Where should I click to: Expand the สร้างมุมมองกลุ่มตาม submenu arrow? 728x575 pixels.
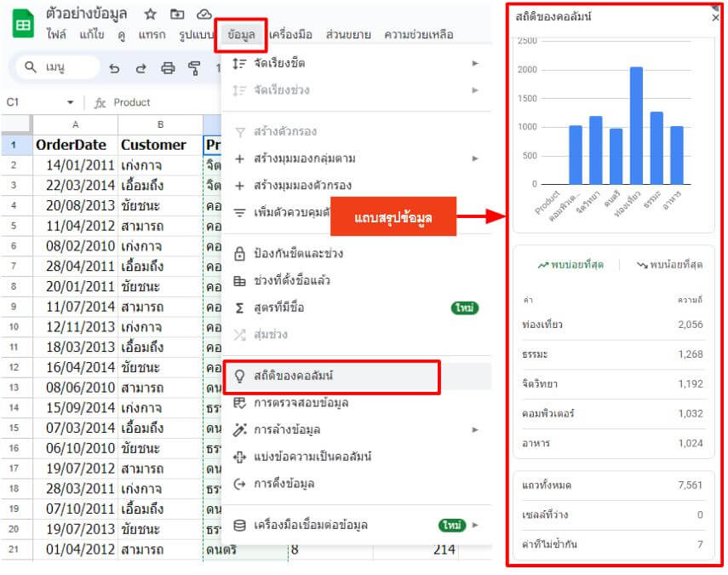(474, 158)
